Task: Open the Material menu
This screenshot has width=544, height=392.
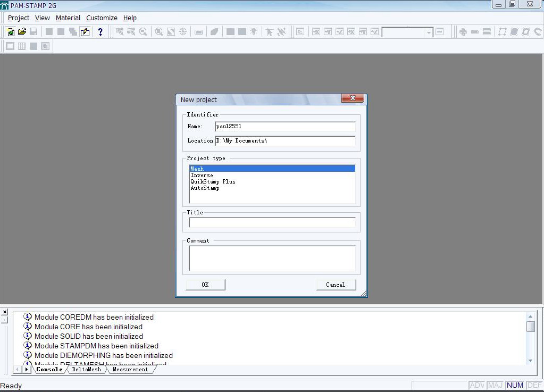Action: (68, 18)
